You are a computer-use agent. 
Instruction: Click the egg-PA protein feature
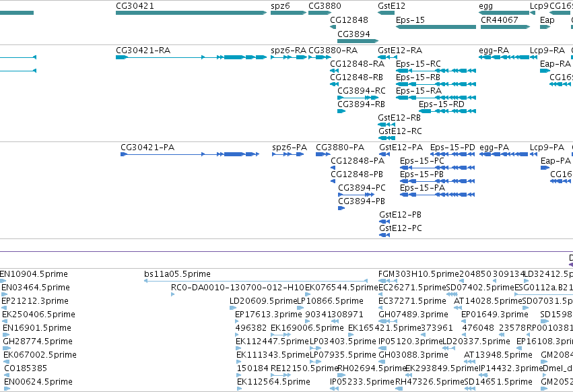point(503,154)
